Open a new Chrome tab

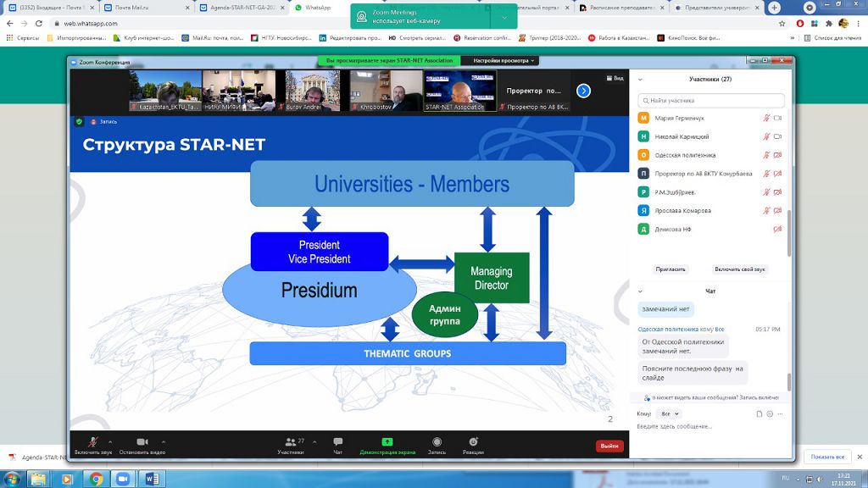coord(774,8)
